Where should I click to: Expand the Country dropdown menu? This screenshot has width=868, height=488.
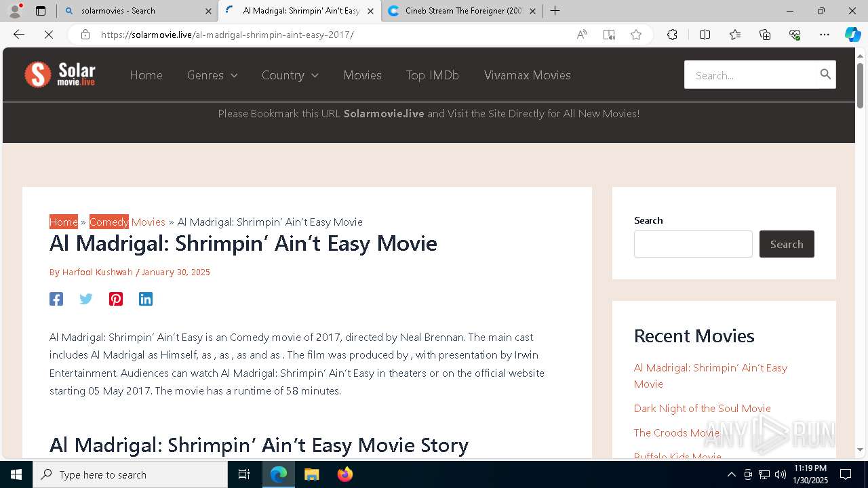(x=290, y=75)
